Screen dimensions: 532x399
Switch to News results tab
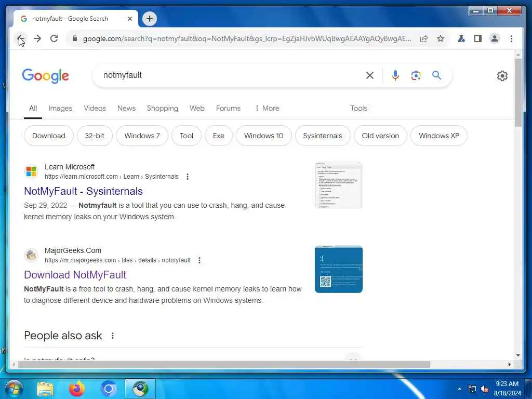coord(126,108)
